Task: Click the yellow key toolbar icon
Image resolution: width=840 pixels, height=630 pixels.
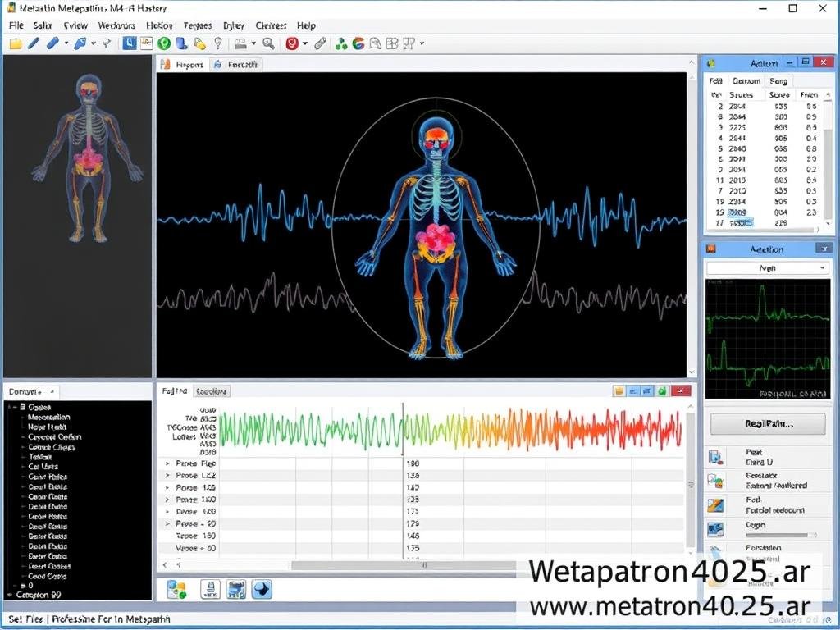Action: tap(201, 43)
